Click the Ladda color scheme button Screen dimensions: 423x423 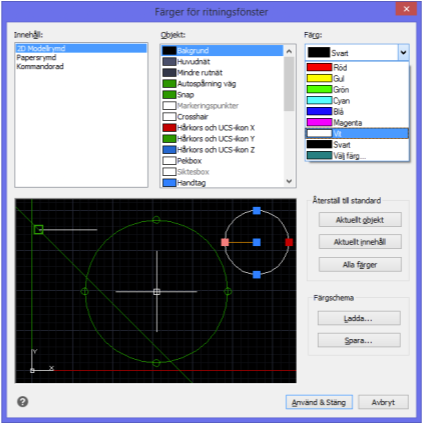pyautogui.click(x=359, y=318)
